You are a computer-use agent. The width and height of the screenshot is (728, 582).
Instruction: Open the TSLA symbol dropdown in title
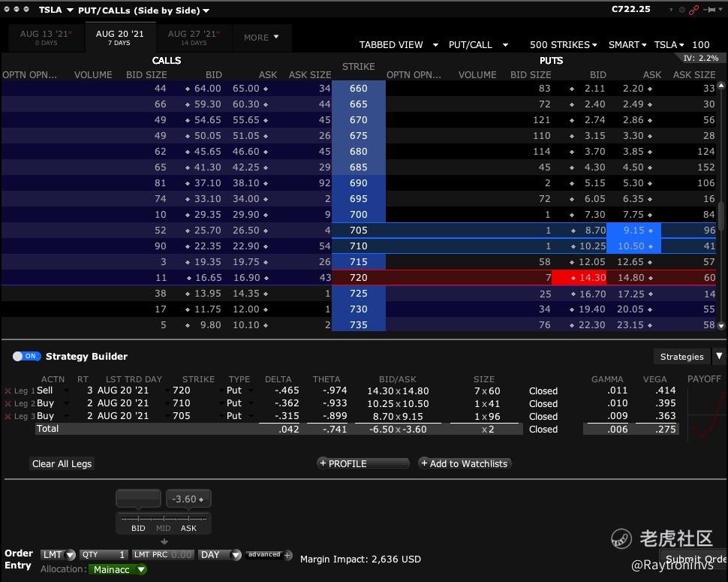[70, 10]
